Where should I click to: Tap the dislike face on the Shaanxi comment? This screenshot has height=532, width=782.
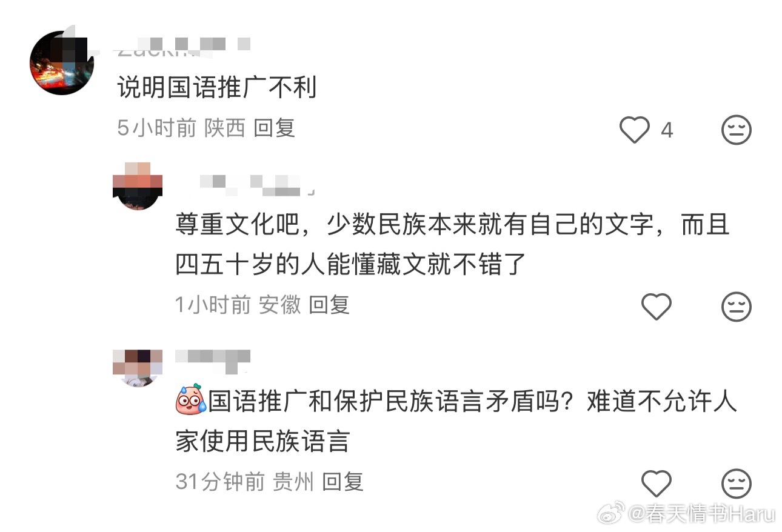[737, 130]
